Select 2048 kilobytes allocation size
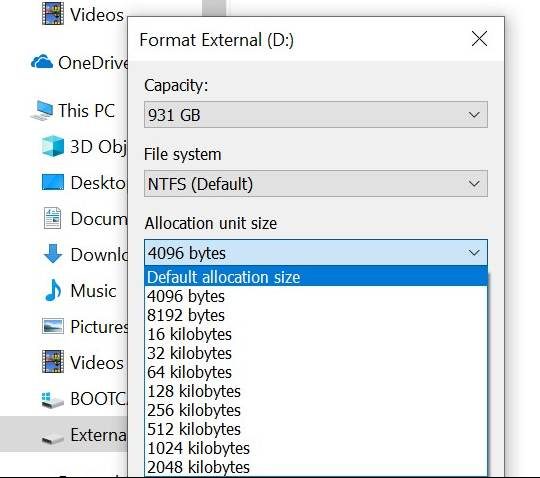This screenshot has width=540, height=478. 315,467
